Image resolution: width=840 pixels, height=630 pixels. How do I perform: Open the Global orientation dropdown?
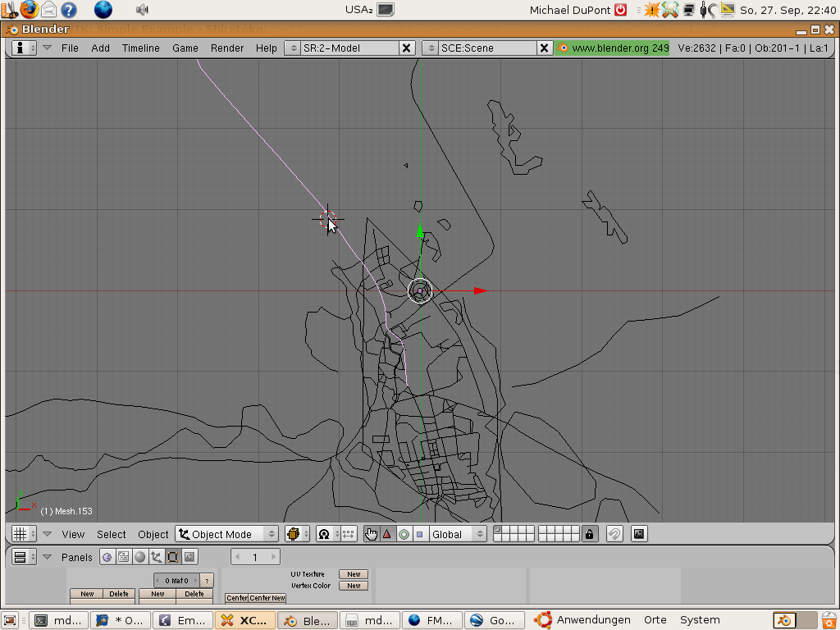[458, 534]
